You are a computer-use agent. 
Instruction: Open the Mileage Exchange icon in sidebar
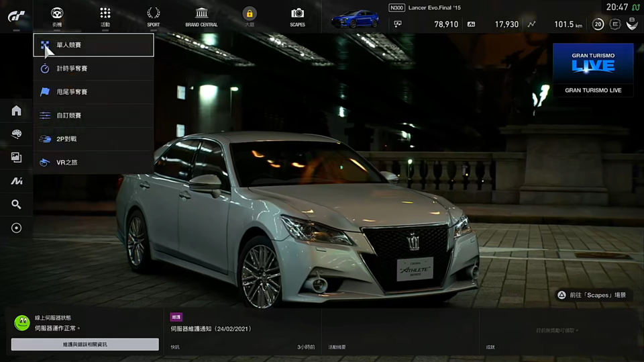coord(16,181)
